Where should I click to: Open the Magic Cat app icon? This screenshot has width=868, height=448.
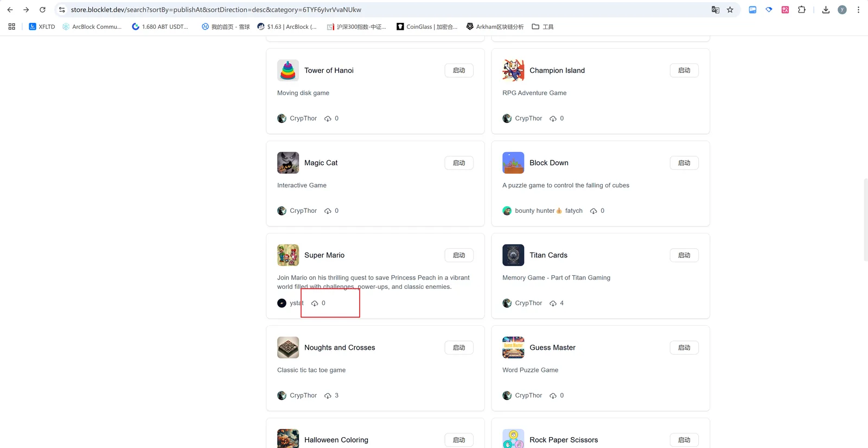[x=288, y=163]
